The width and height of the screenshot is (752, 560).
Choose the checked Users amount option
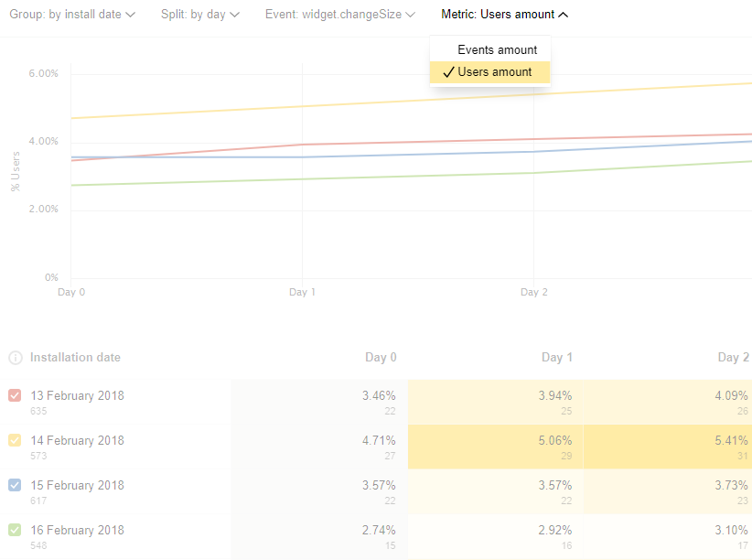pyautogui.click(x=494, y=72)
